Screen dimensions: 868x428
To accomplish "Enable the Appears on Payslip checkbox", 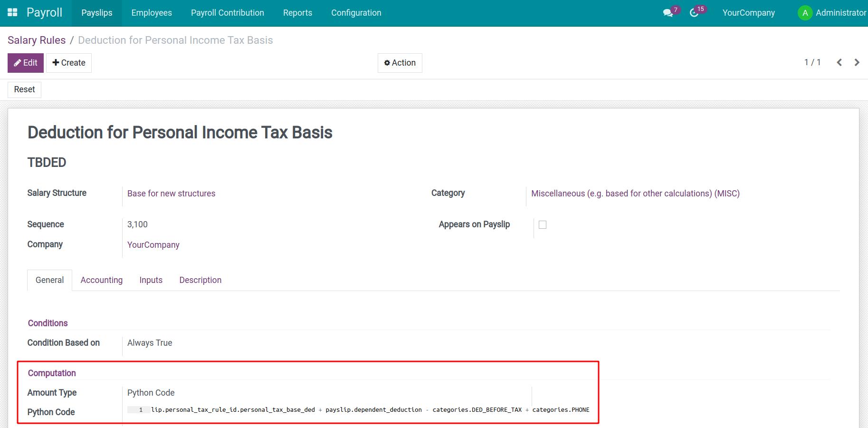I will pyautogui.click(x=542, y=224).
